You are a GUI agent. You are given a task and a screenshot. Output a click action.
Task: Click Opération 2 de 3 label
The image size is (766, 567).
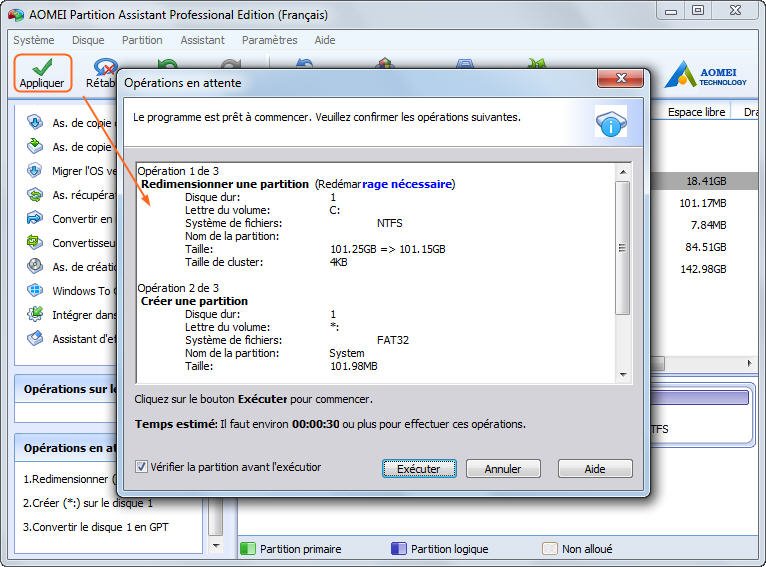[178, 288]
